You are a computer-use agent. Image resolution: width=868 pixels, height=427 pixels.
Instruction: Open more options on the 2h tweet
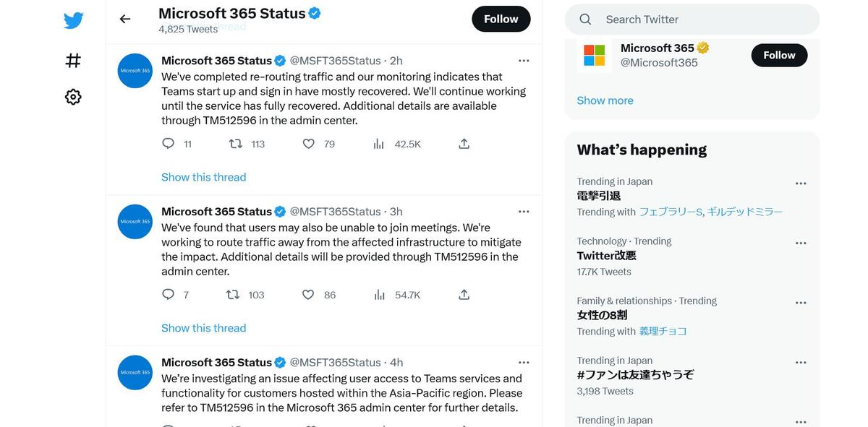point(524,61)
